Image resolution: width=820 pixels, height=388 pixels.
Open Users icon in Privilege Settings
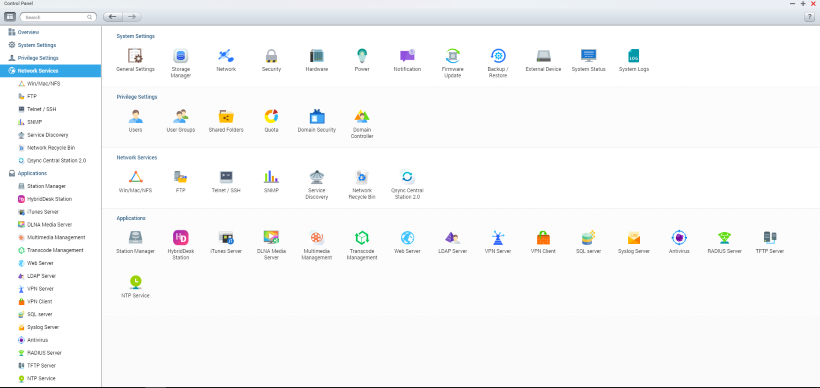click(135, 116)
